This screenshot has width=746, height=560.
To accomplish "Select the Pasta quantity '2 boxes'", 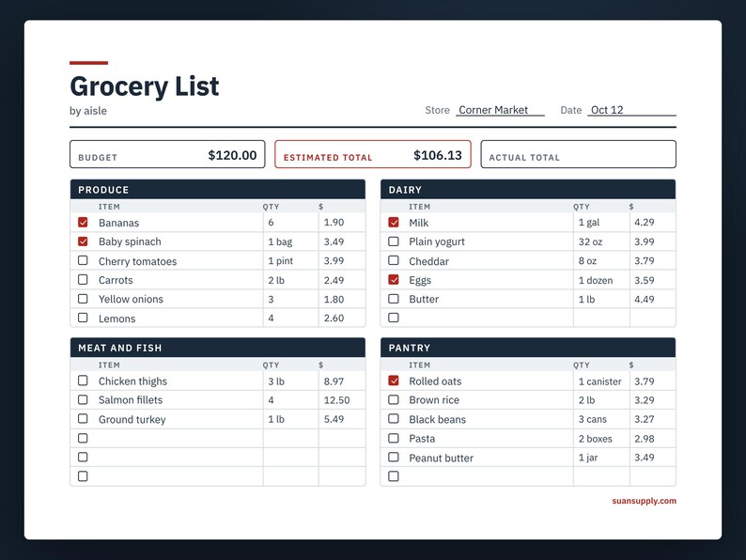I will coord(595,439).
